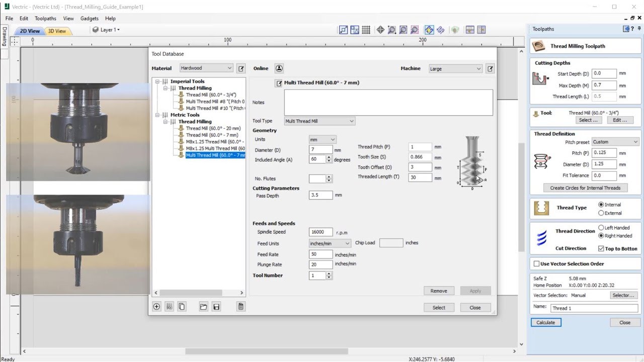644x362 pixels.
Task: Open the Edit menu
Action: [24, 19]
